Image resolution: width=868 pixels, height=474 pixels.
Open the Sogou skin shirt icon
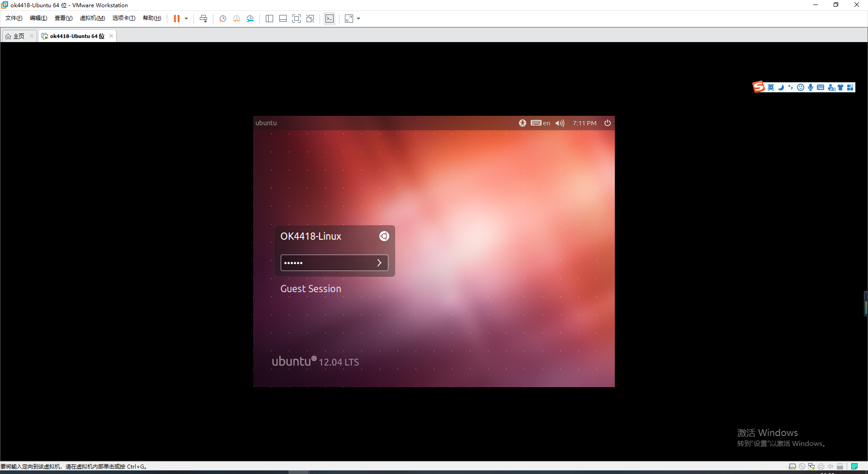pyautogui.click(x=840, y=87)
